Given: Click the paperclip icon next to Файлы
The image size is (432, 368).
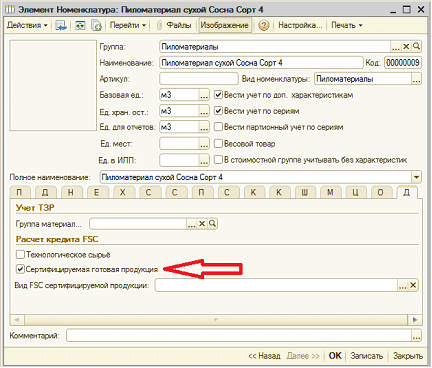Looking at the screenshot, I should click(159, 25).
